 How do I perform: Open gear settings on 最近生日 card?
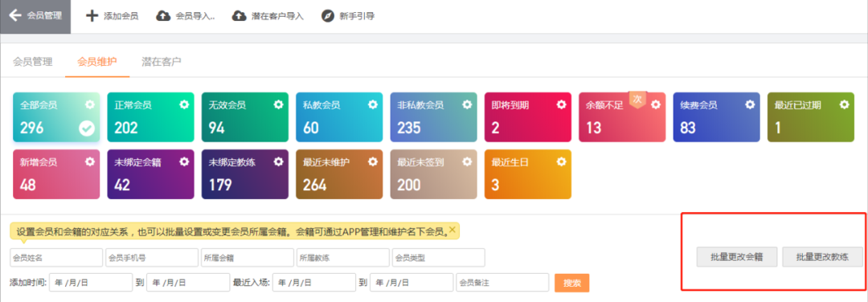pos(561,161)
